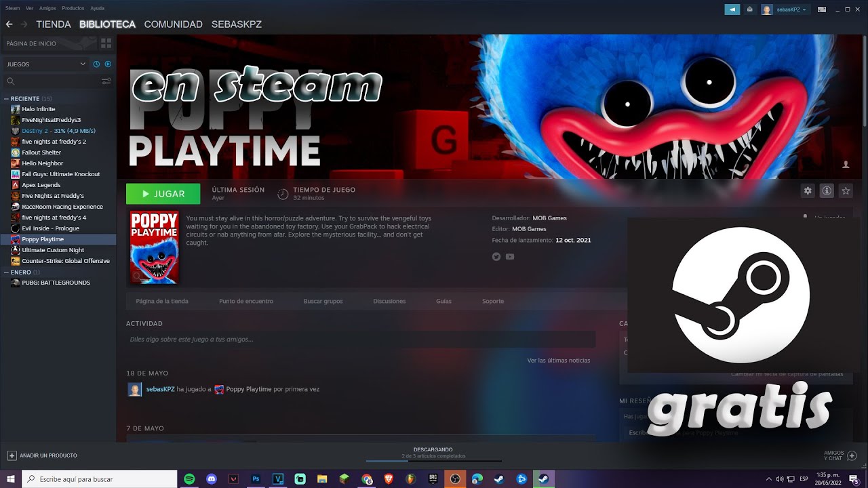Image resolution: width=868 pixels, height=488 pixels.
Task: Click the activity status input box
Action: coord(361,339)
